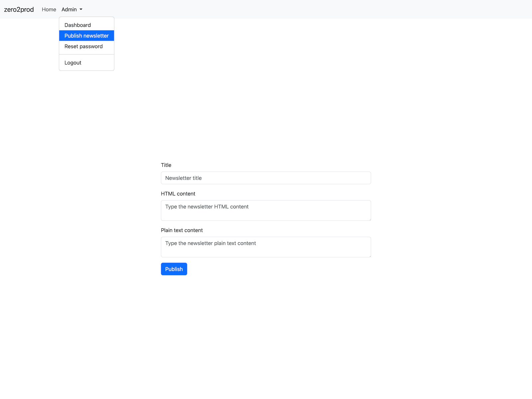This screenshot has width=532, height=399.
Task: Choose Reset password in the dropdown
Action: [x=83, y=46]
